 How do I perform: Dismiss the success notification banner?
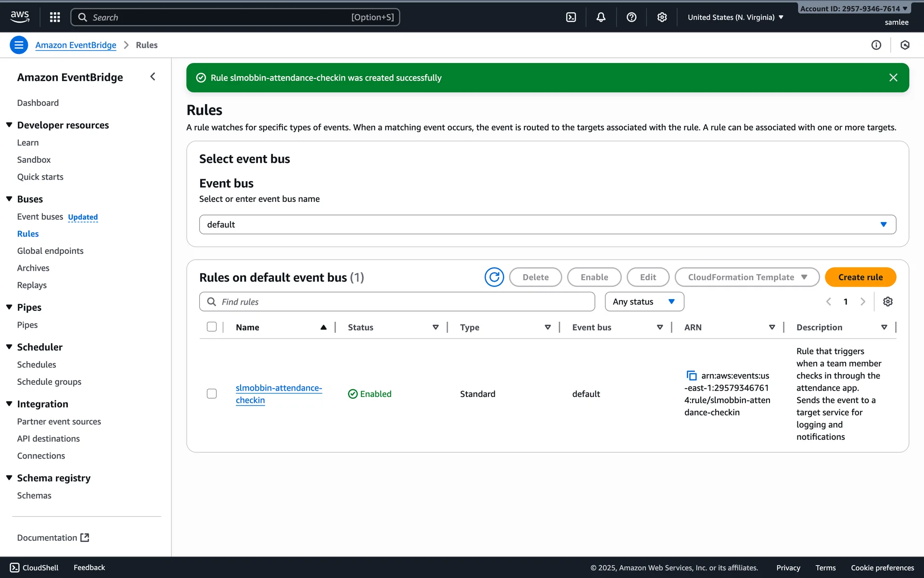pyautogui.click(x=893, y=78)
